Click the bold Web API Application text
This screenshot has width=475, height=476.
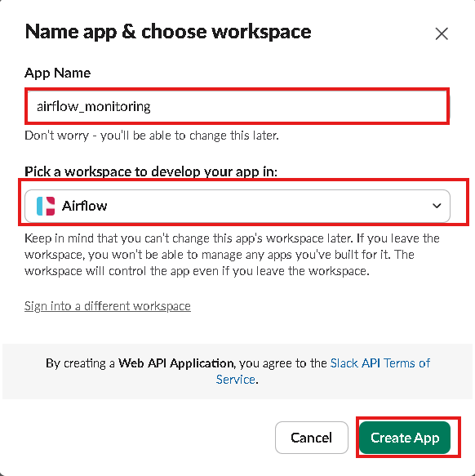click(175, 363)
